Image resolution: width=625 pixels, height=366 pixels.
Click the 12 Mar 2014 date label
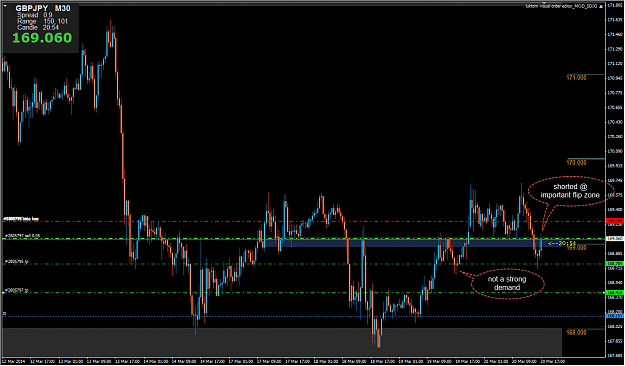pyautogui.click(x=14, y=361)
